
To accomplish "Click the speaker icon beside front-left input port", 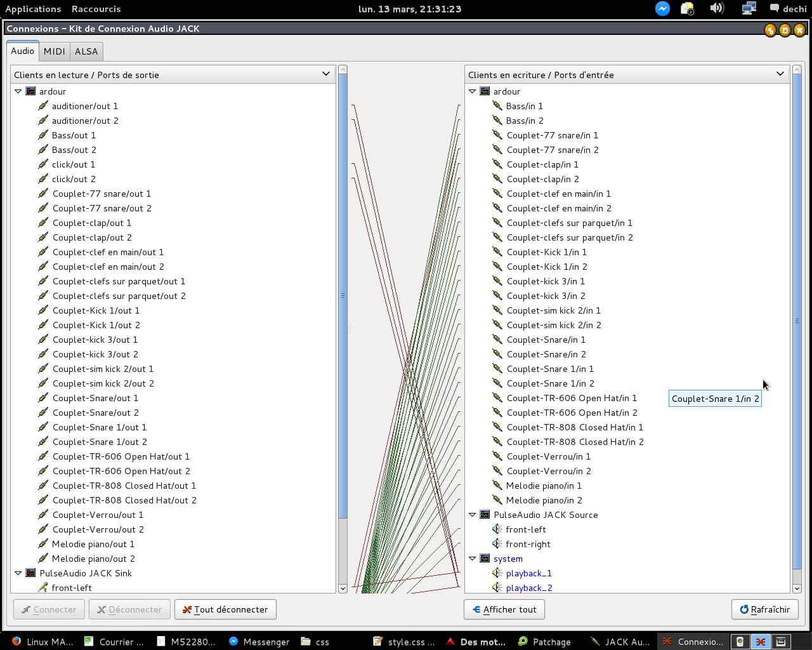I will (x=497, y=529).
